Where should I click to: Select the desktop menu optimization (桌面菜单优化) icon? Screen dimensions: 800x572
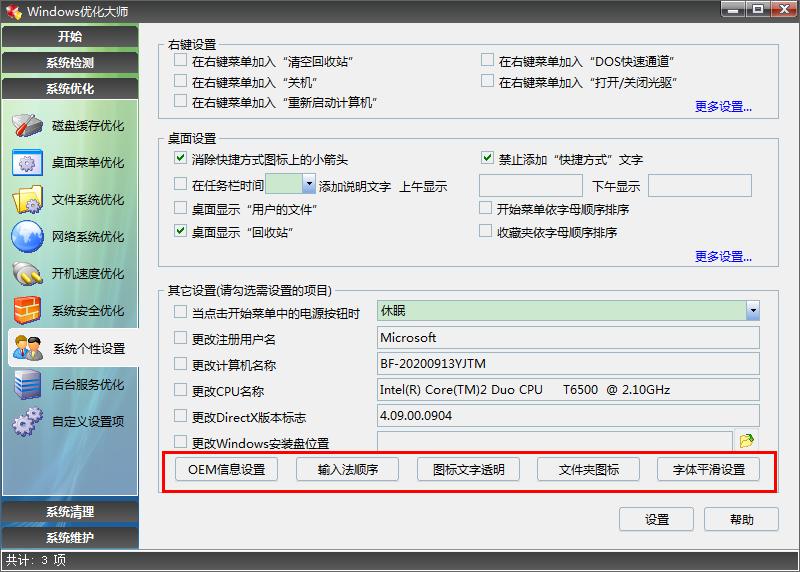click(x=27, y=162)
